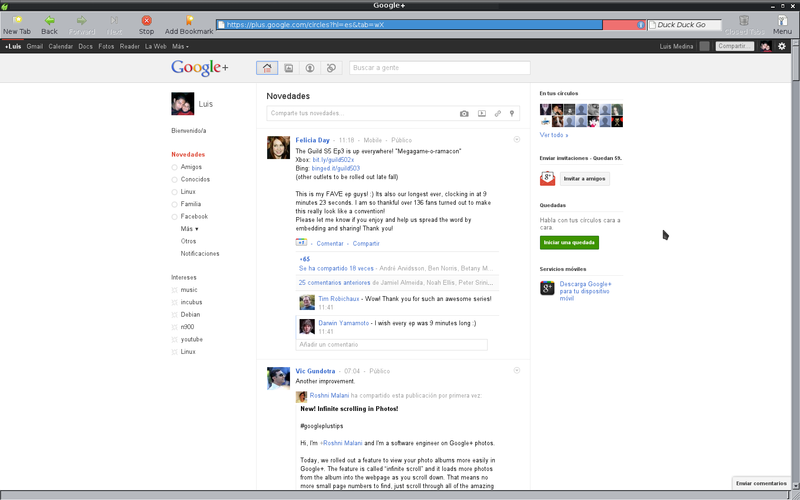This screenshot has height=500, width=800.
Task: Select the Familia circle stream
Action: tap(190, 204)
